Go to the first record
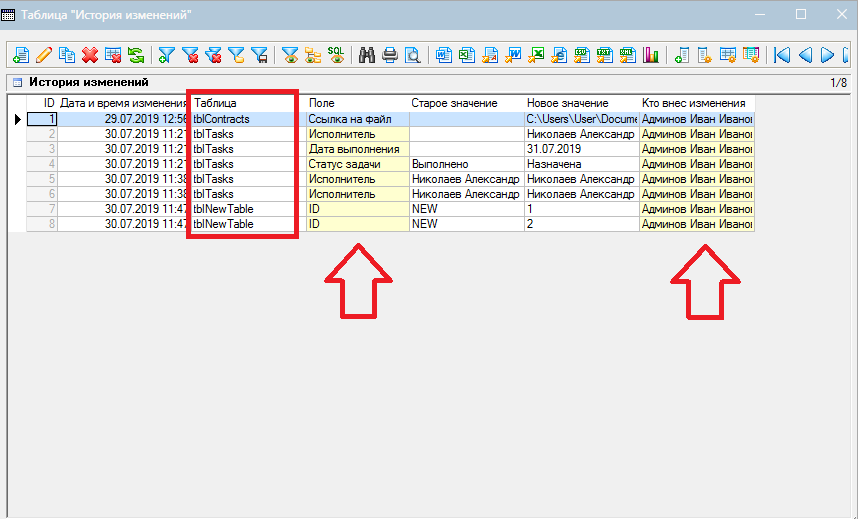 click(x=782, y=55)
